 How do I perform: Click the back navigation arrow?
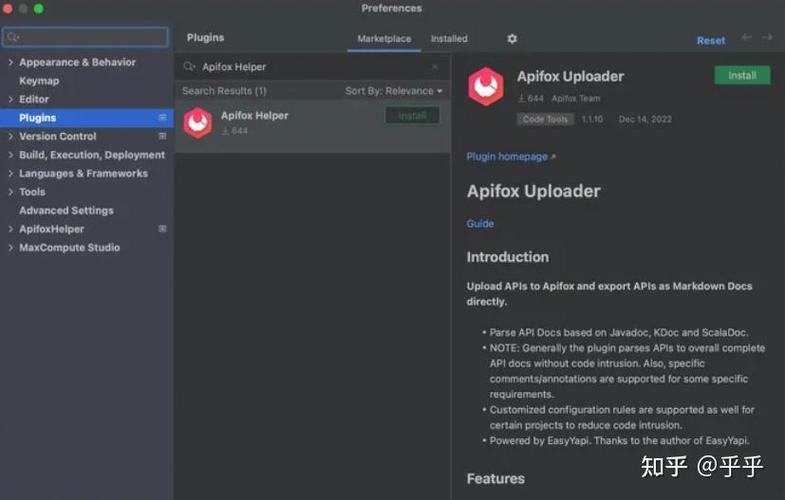tap(746, 38)
